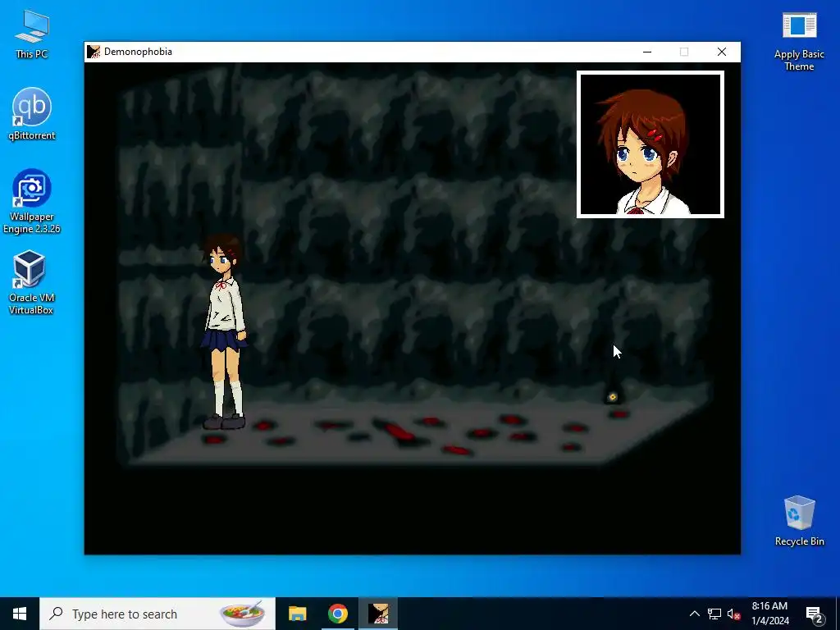The image size is (840, 630).
Task: Close the Demonophobia window
Action: point(722,52)
